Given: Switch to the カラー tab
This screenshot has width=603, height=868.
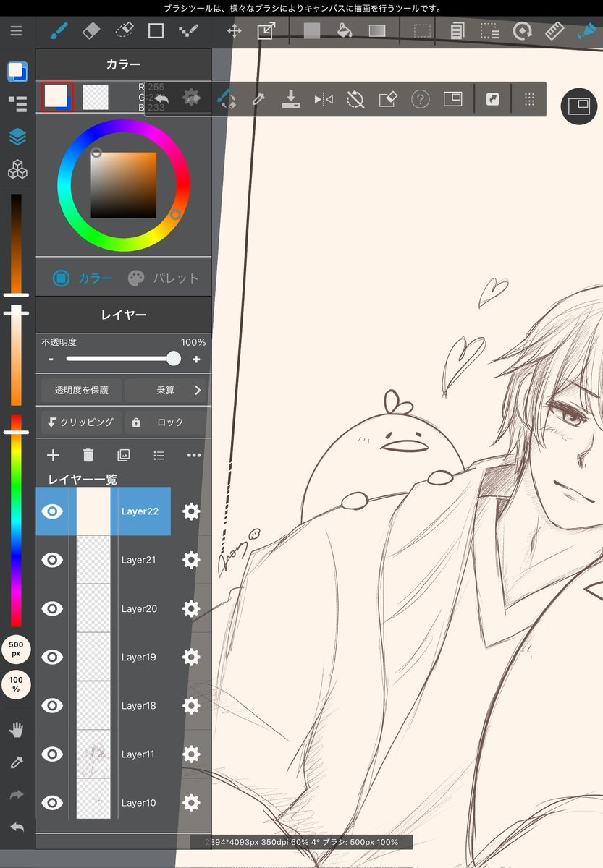Looking at the screenshot, I should point(84,278).
